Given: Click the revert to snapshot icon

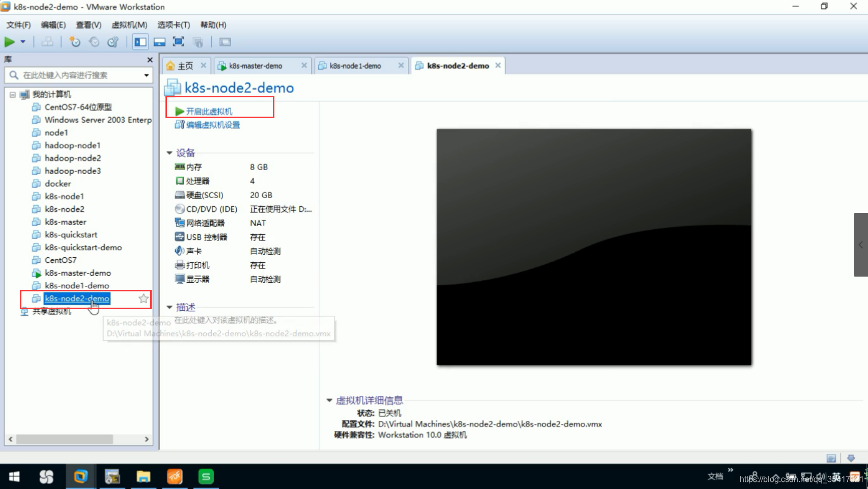Looking at the screenshot, I should 94,42.
